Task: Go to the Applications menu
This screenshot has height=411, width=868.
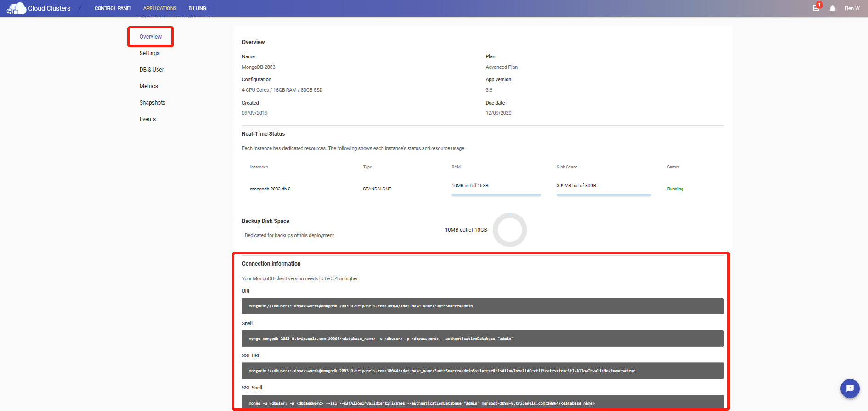Action: (x=160, y=8)
